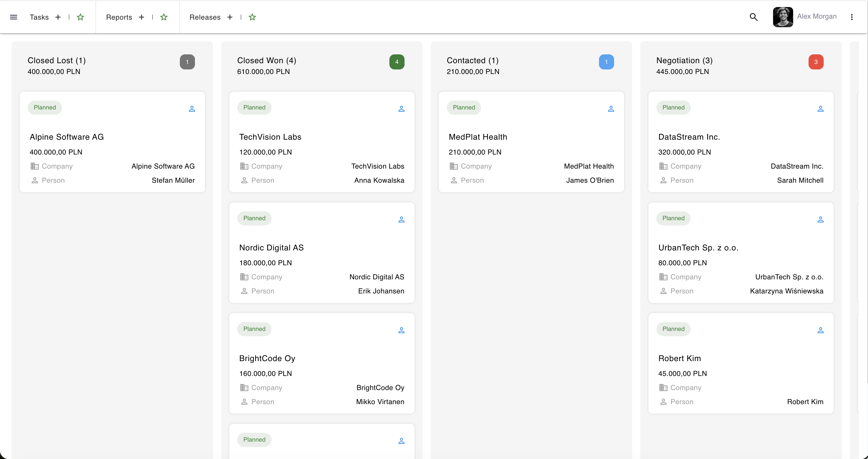This screenshot has width=868, height=459.
Task: Open the Robert Kim deal title
Action: click(680, 358)
